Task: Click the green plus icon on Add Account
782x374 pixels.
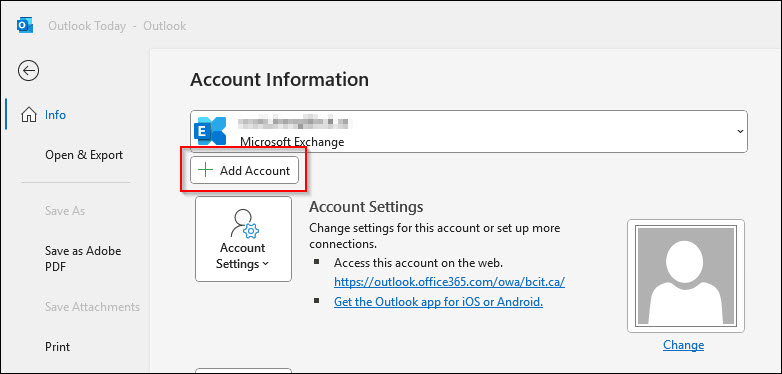Action: point(205,171)
